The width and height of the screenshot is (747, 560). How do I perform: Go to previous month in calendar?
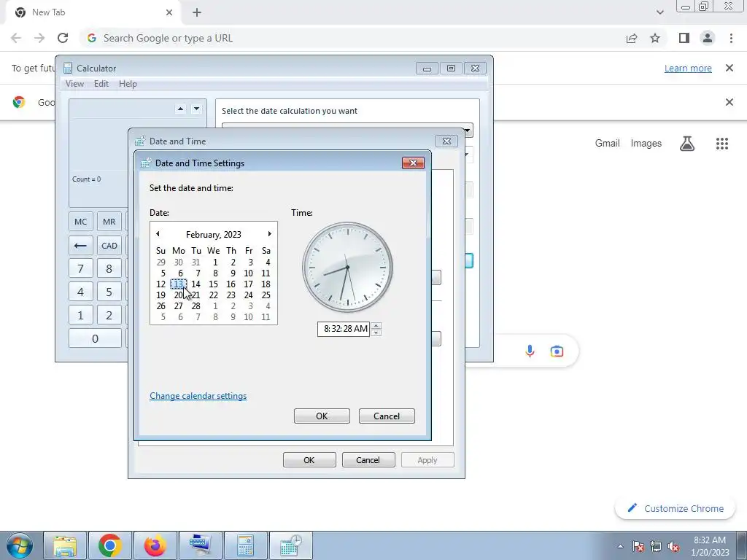158,234
